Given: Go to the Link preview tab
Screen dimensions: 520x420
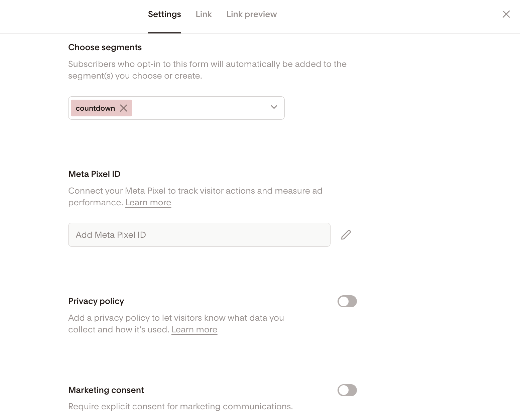Looking at the screenshot, I should pyautogui.click(x=252, y=14).
